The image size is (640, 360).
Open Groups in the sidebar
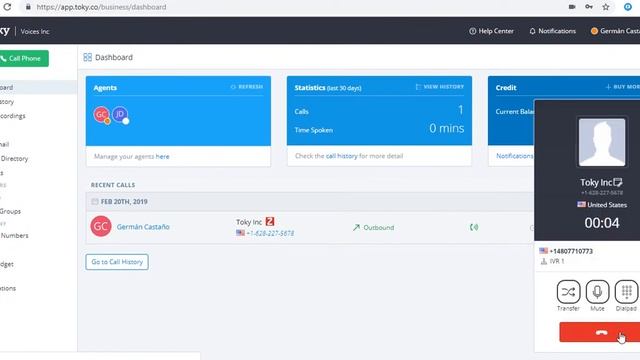(10, 211)
